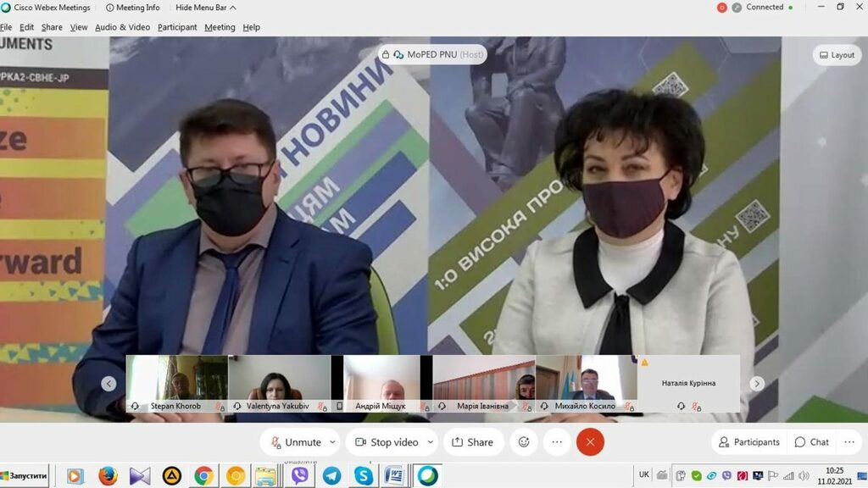
Task: Open more options beside the Chat button
Action: [x=849, y=442]
